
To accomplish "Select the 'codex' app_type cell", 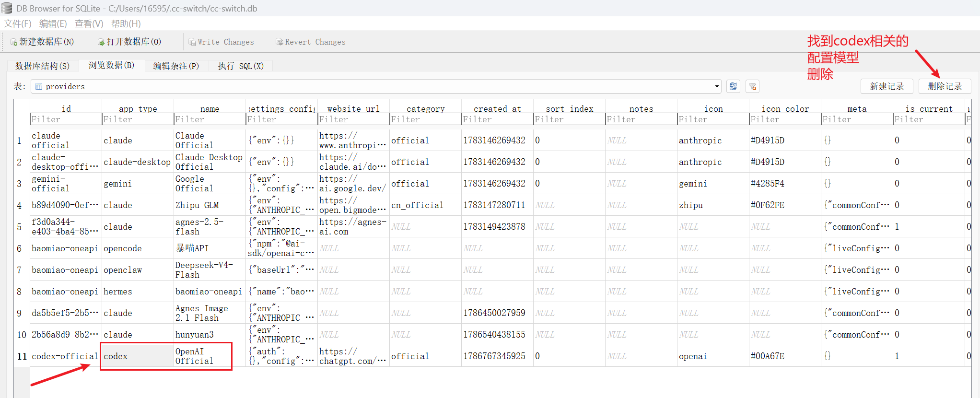I will coord(138,356).
